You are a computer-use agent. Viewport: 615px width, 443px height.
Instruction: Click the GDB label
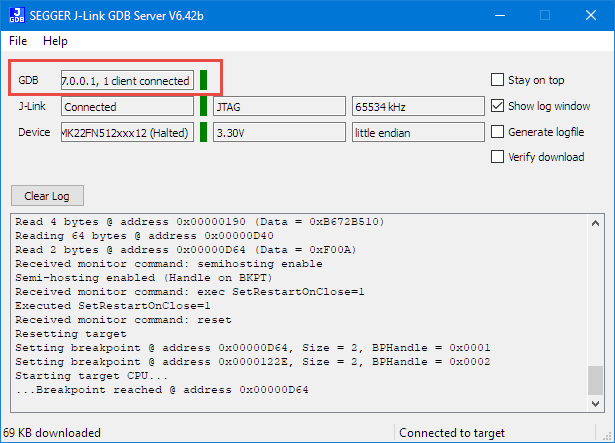[28, 80]
